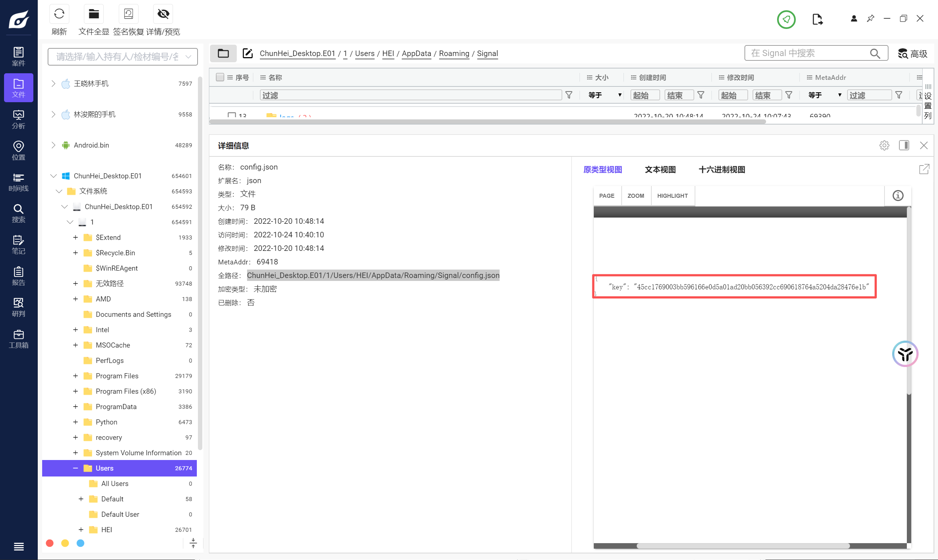Click the export file icon in title bar
The width and height of the screenshot is (938, 560).
(817, 19)
